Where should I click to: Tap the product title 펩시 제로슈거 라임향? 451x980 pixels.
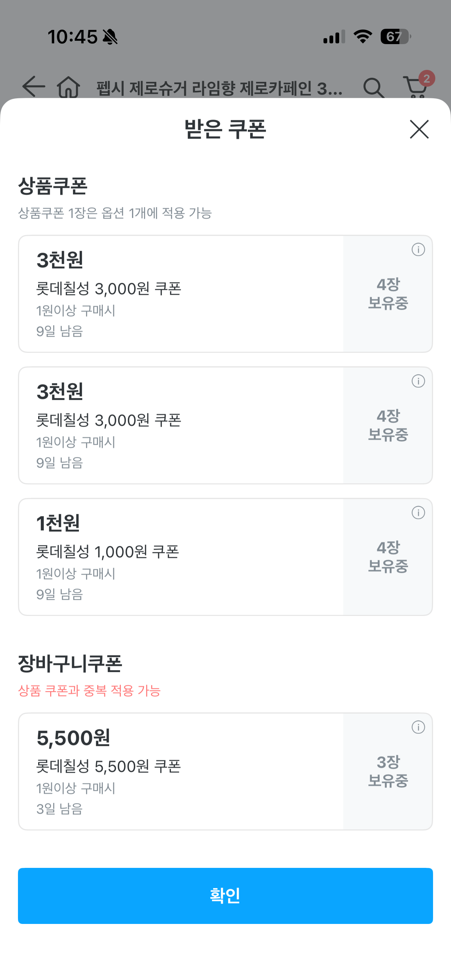219,89
